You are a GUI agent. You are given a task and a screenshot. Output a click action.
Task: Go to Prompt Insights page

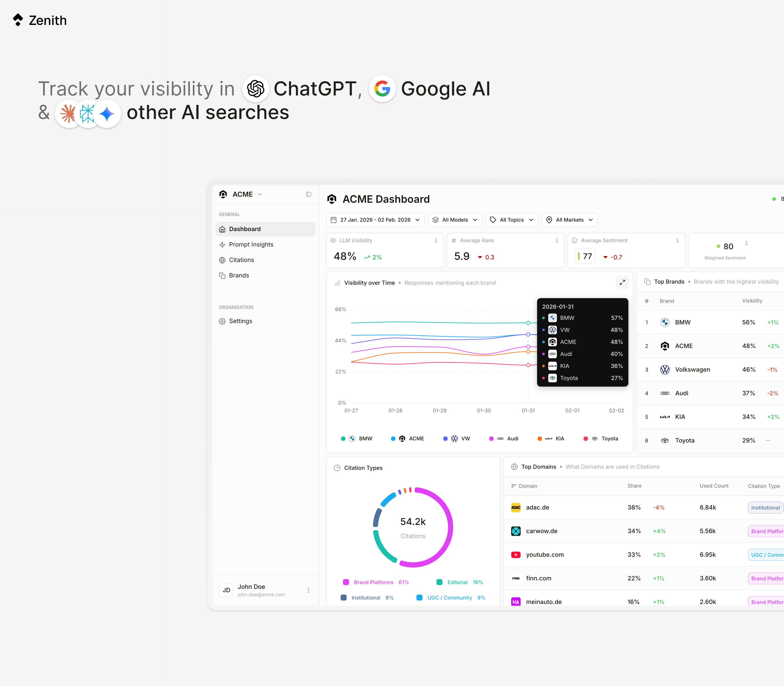pyautogui.click(x=251, y=244)
